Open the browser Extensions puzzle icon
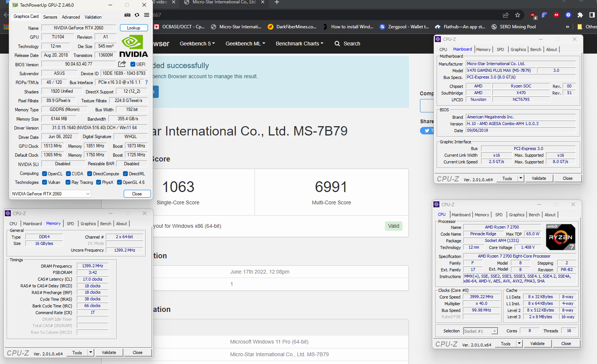This screenshot has height=364, width=597. coord(580,15)
